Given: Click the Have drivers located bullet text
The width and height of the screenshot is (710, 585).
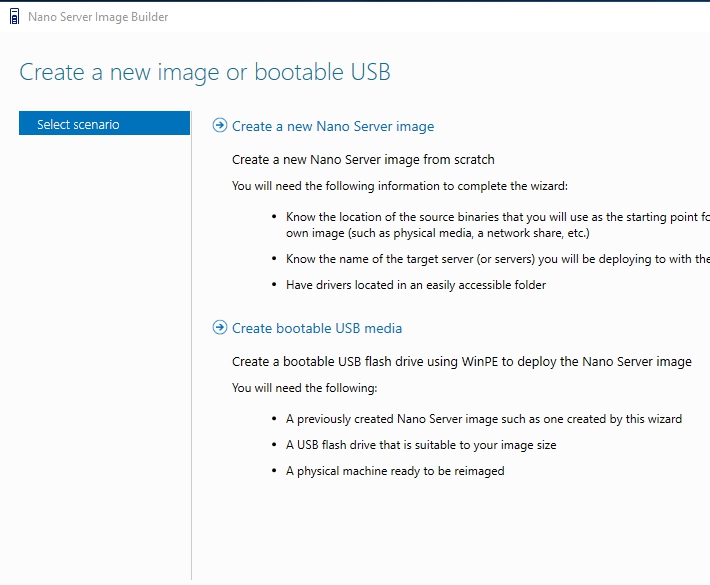Looking at the screenshot, I should pyautogui.click(x=416, y=285).
